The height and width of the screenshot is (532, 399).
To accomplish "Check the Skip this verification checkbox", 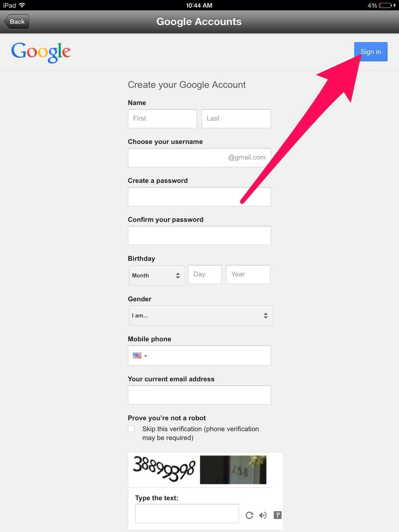I will pos(131,429).
